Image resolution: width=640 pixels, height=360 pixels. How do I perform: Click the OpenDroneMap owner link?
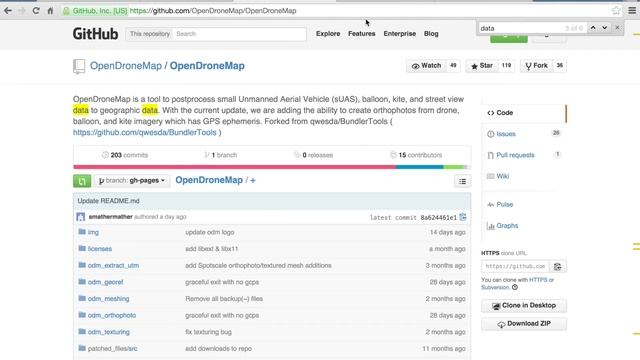click(126, 66)
